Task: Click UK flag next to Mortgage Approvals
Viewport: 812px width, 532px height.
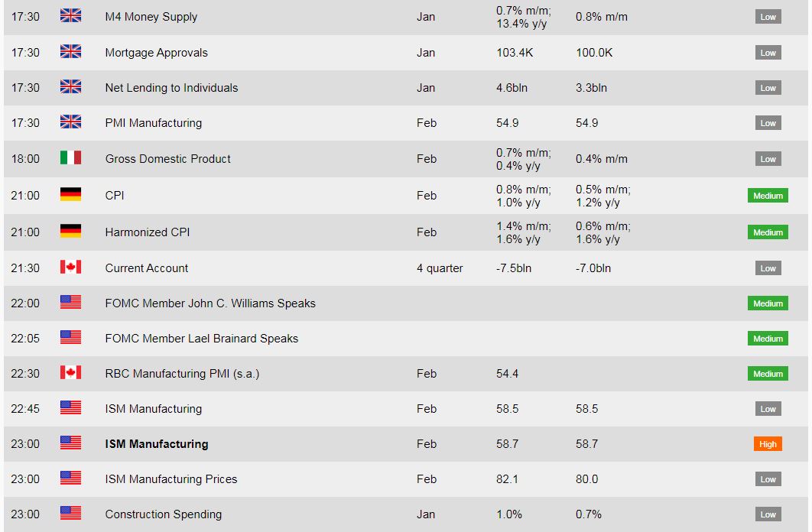Action: point(70,52)
